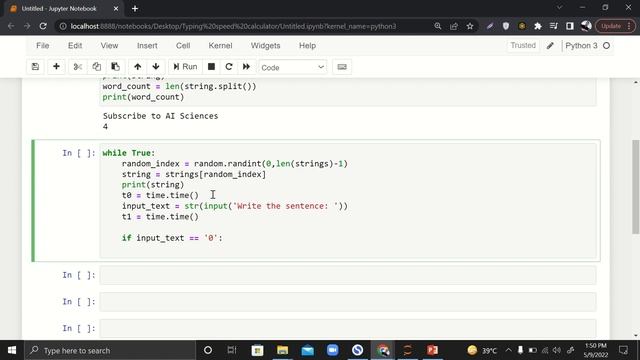The height and width of the screenshot is (360, 640).
Task: Go back in browser history
Action: click(x=11, y=26)
